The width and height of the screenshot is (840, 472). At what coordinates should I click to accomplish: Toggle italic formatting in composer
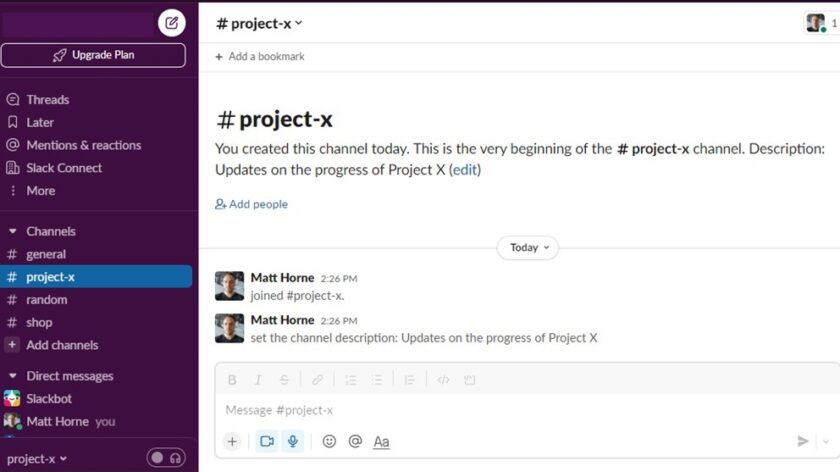tap(258, 380)
